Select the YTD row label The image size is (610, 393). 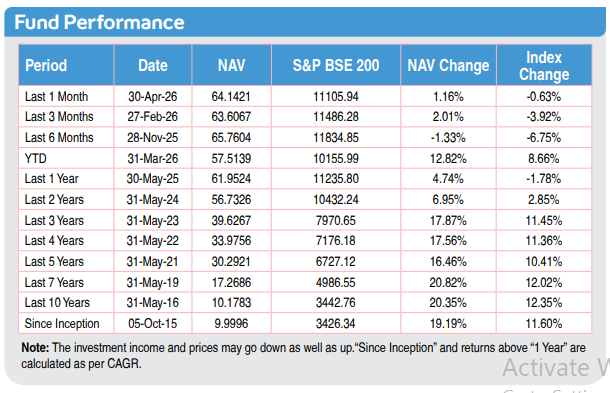click(36, 158)
